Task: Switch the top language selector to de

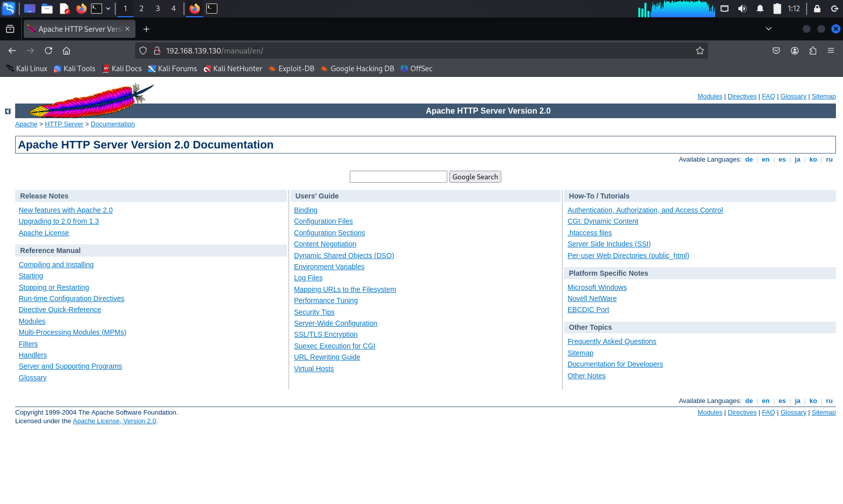Action: [749, 160]
